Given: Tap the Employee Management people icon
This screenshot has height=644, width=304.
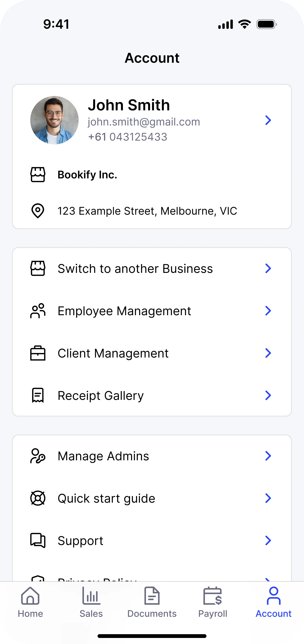Looking at the screenshot, I should (x=38, y=311).
